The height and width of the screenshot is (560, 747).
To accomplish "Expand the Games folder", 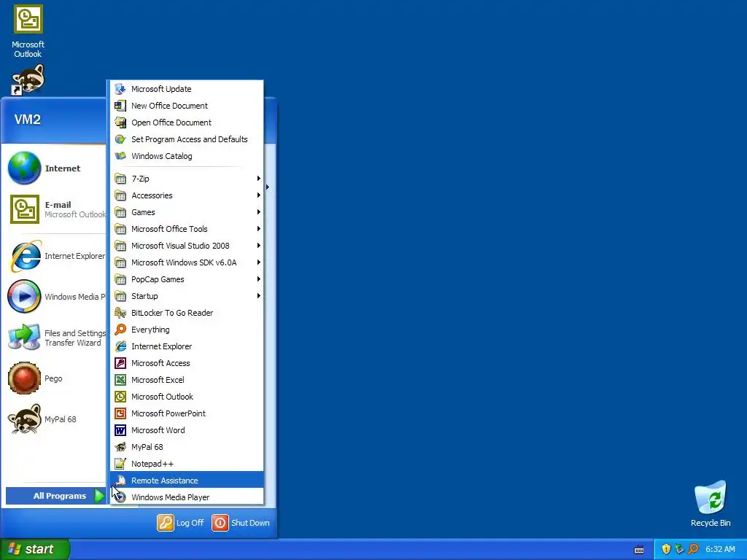I will (x=186, y=212).
